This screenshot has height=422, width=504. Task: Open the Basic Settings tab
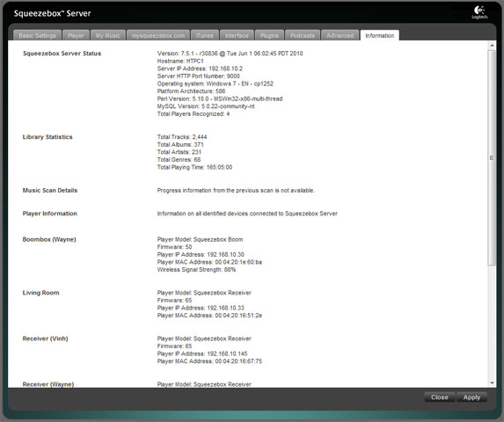tap(37, 35)
